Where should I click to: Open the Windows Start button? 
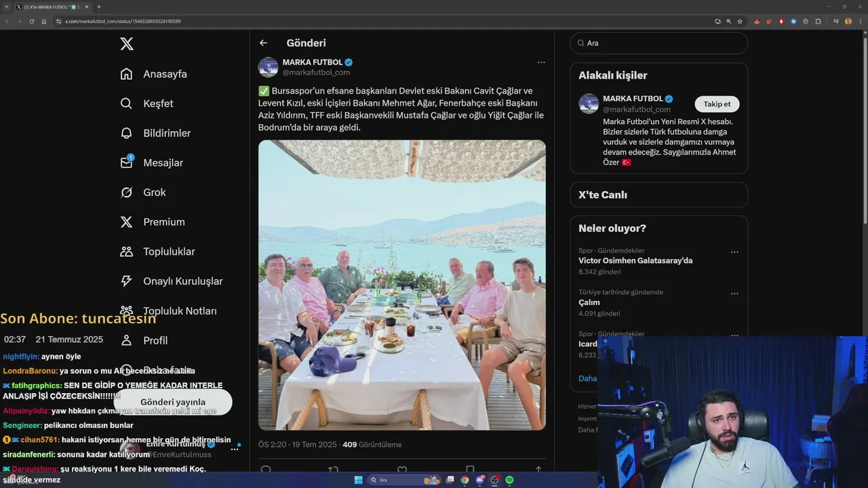click(359, 480)
